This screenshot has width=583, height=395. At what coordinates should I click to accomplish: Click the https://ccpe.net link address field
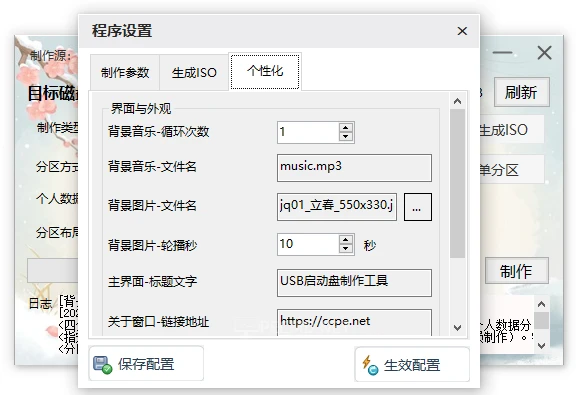(354, 322)
